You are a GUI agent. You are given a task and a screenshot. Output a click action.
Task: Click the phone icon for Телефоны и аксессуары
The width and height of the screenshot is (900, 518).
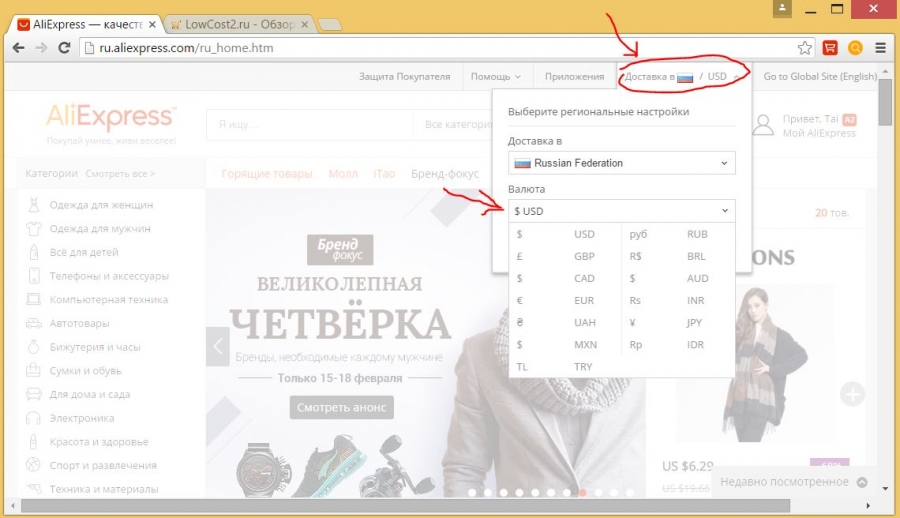(34, 276)
